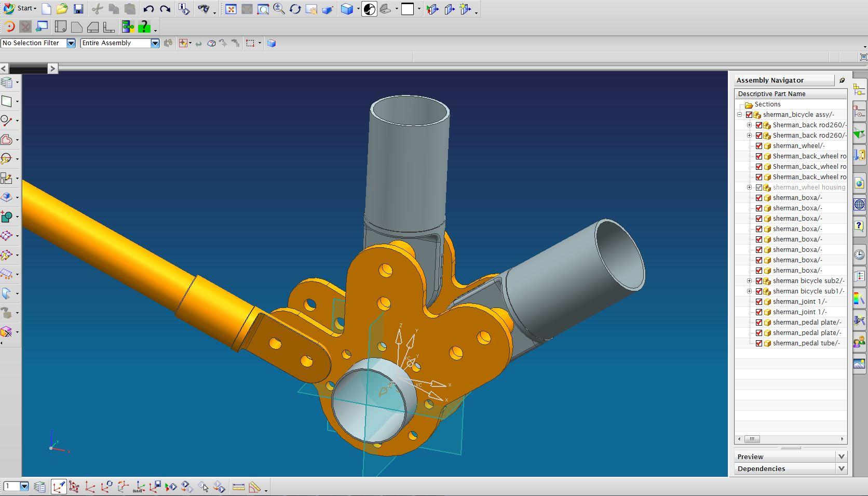
Task: Click the stacked sheets icon at top of left toolbar
Action: tap(7, 82)
